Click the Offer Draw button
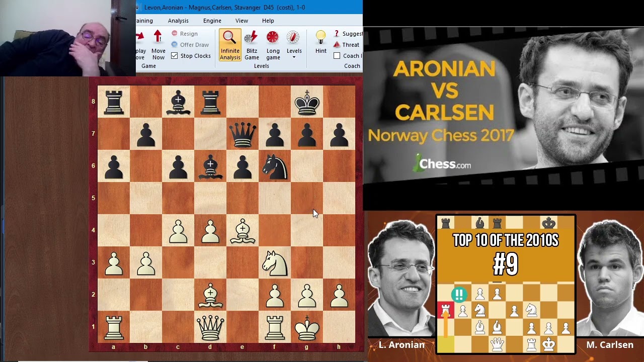The height and width of the screenshot is (362, 644). point(190,45)
